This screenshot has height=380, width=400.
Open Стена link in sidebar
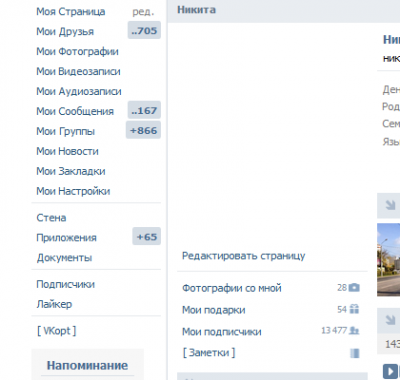[x=51, y=218]
